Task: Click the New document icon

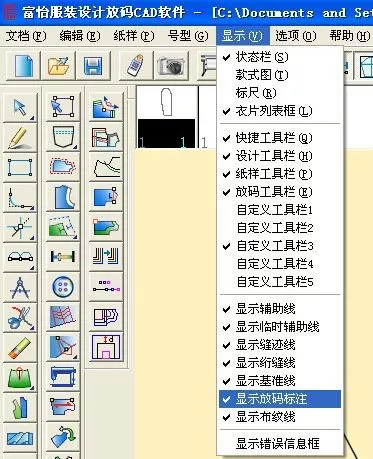Action: click(x=24, y=65)
